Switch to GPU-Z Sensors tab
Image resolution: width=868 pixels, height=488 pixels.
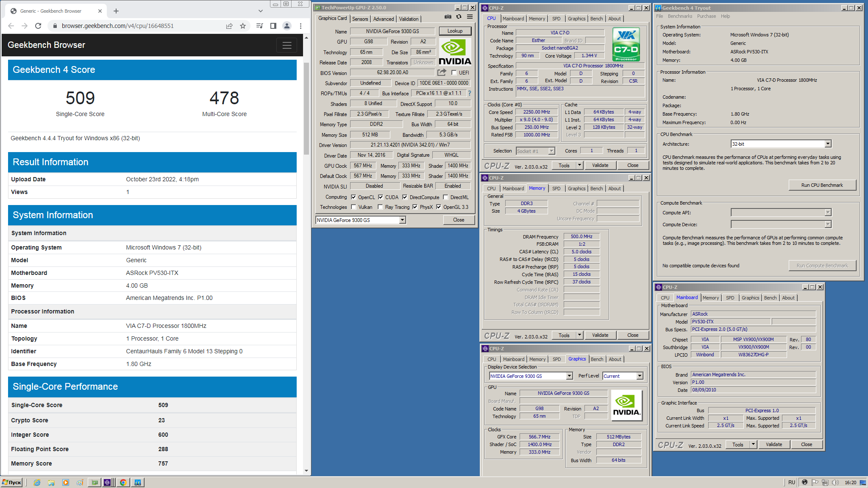[x=360, y=19]
